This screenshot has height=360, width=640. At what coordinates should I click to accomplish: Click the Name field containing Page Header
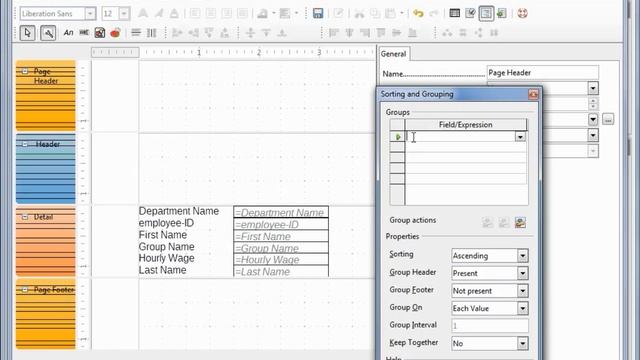point(542,73)
